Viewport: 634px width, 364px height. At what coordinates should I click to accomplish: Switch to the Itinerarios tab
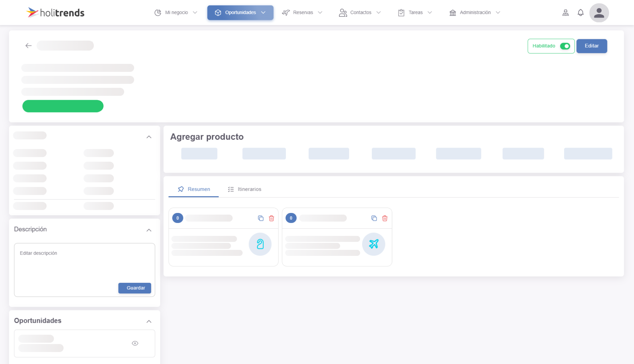pyautogui.click(x=244, y=189)
